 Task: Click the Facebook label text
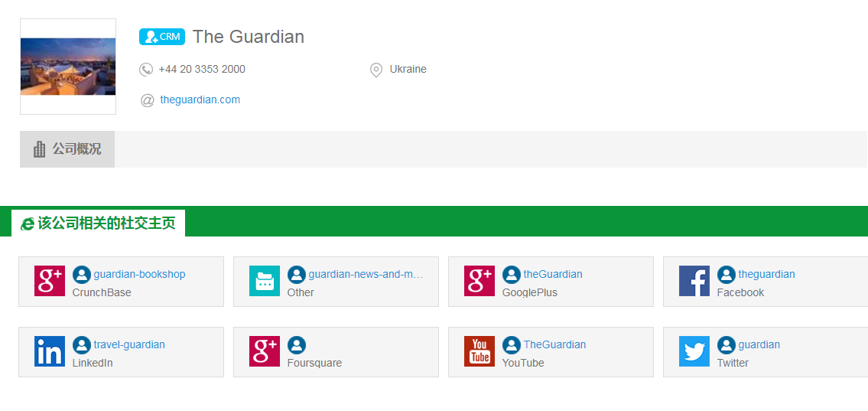tap(741, 292)
